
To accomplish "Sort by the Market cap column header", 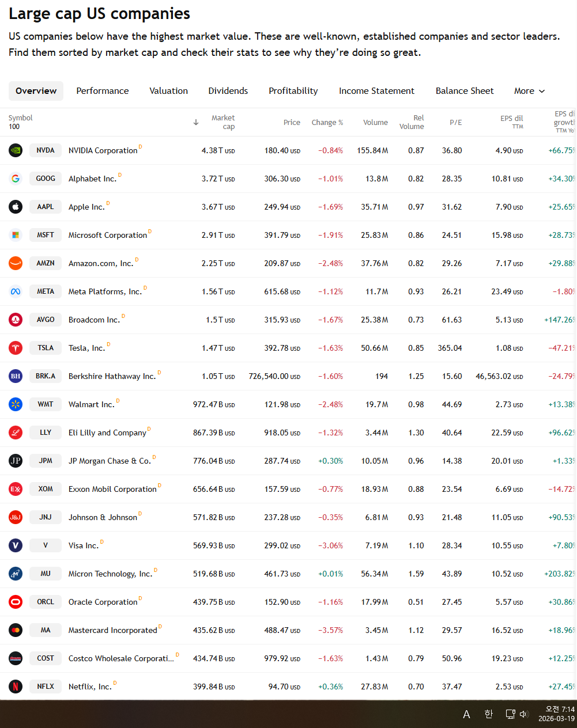I will pos(223,122).
